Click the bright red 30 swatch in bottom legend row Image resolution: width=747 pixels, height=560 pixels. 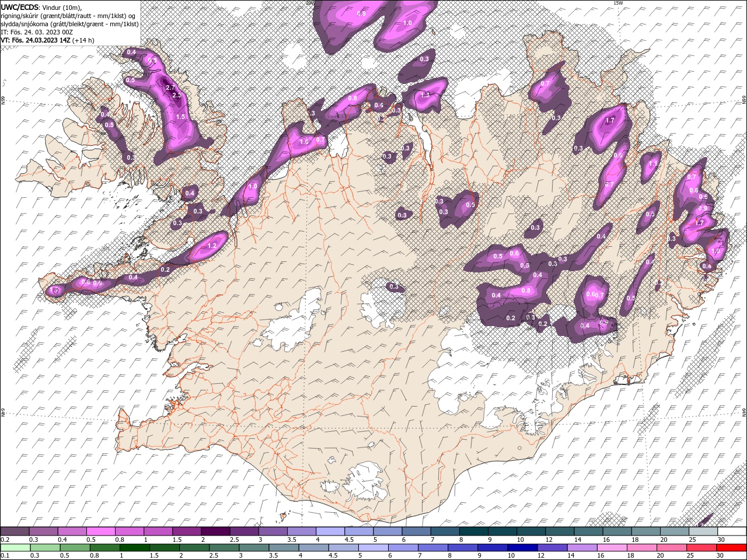(731, 547)
